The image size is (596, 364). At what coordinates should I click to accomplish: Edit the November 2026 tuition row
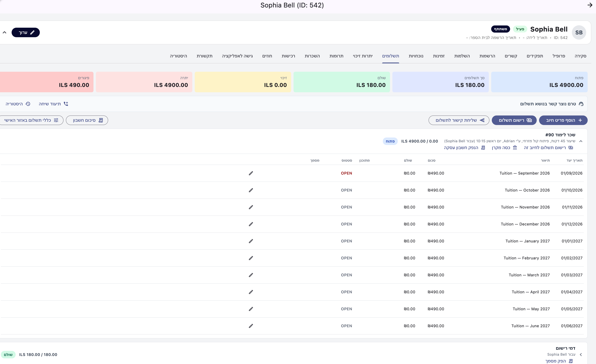(251, 207)
